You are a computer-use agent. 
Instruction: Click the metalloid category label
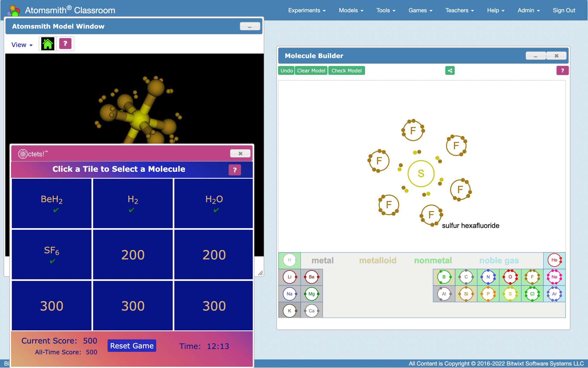click(378, 260)
